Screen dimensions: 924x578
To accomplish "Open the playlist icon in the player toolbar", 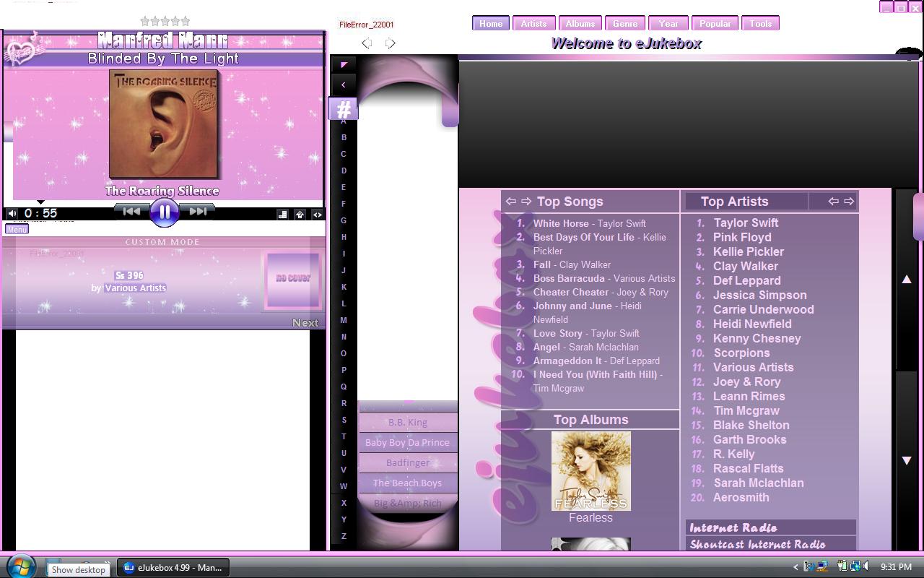I will pos(282,212).
